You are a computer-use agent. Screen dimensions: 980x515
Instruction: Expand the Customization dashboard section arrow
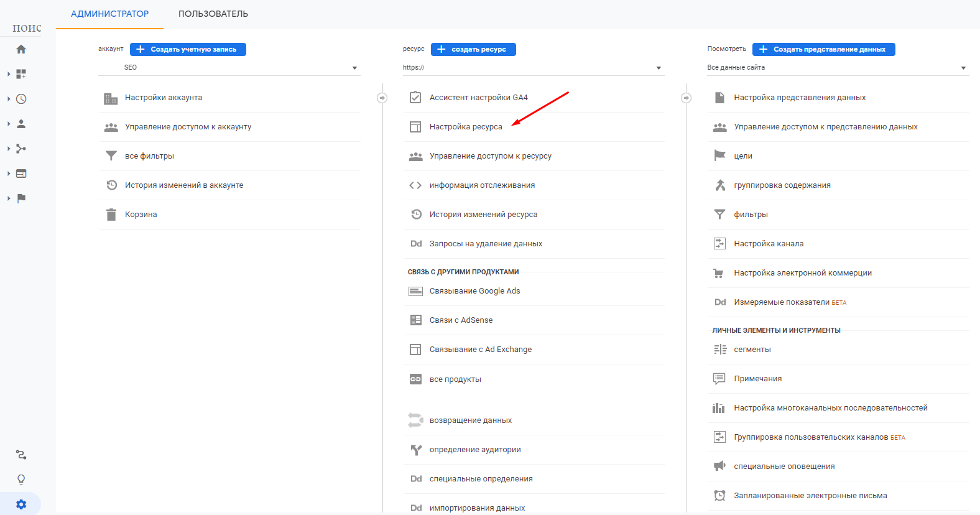pos(9,74)
